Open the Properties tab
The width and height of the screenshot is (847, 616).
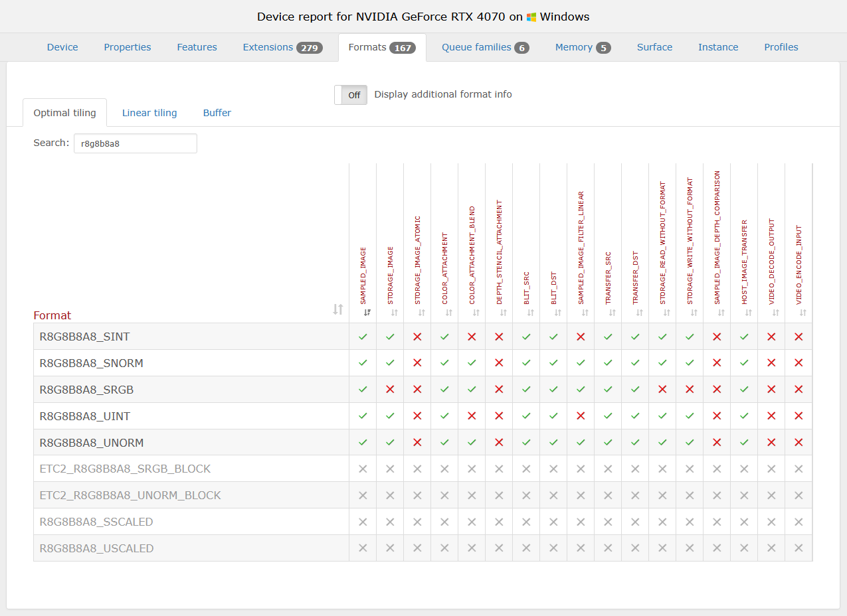point(128,47)
